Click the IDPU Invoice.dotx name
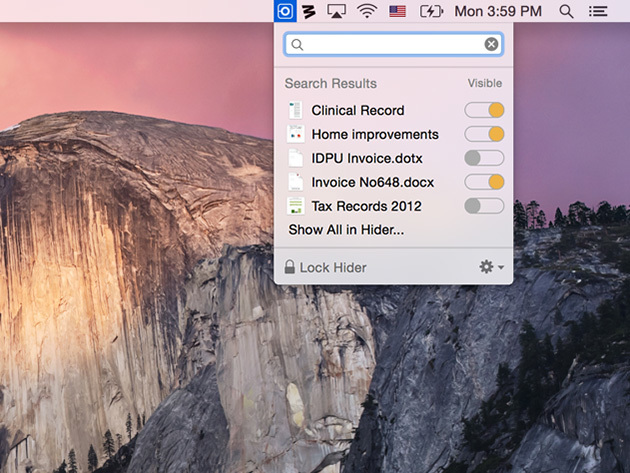The image size is (630, 473). 367,158
